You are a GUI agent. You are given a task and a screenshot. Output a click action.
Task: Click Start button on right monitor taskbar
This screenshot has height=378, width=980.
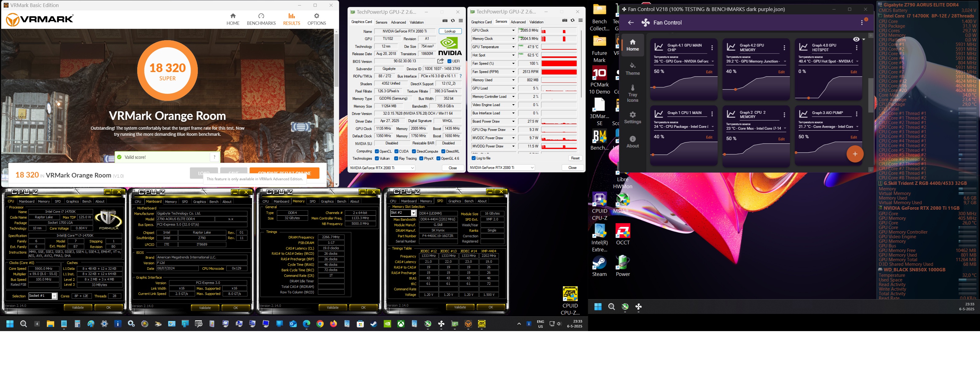click(598, 307)
